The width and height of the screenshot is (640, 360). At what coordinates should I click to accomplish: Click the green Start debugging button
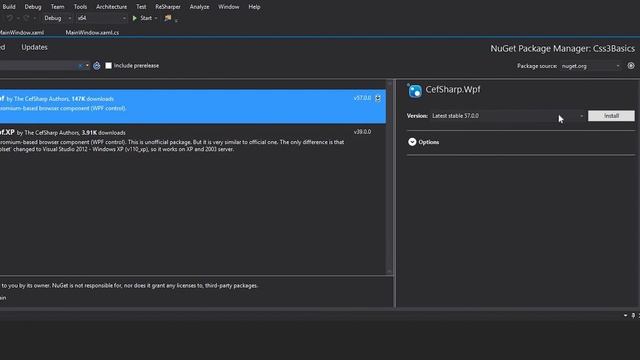pyautogui.click(x=142, y=18)
